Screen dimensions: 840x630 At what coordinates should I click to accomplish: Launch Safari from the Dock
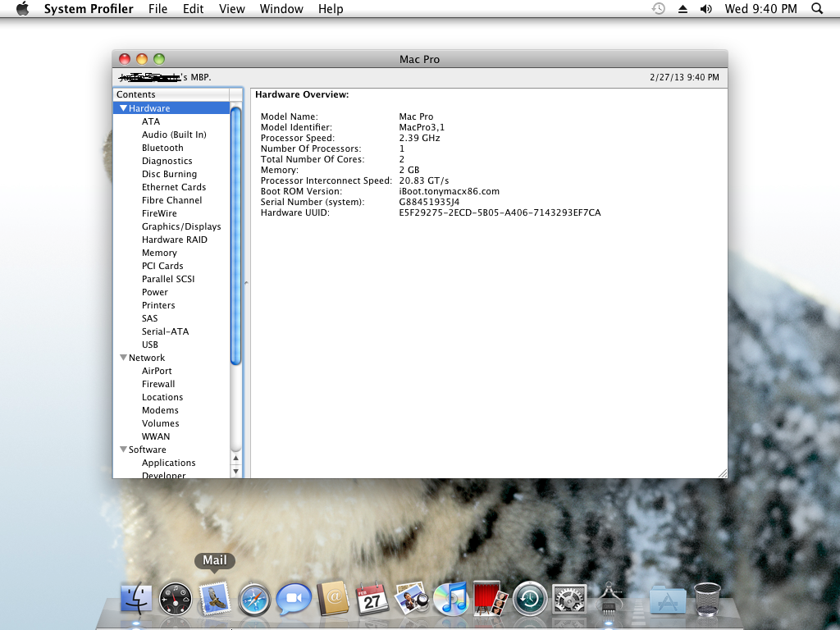[x=254, y=599]
